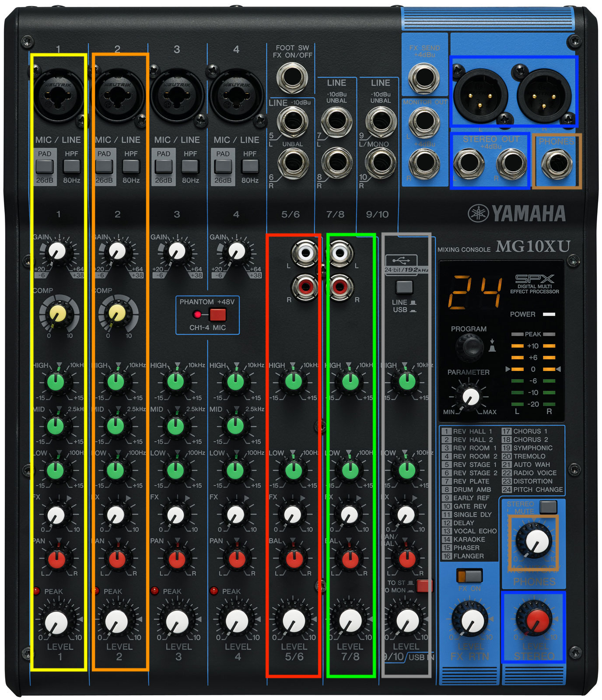602x700 pixels.
Task: Click the channel 5/6 red R RCA jack
Action: click(x=305, y=287)
